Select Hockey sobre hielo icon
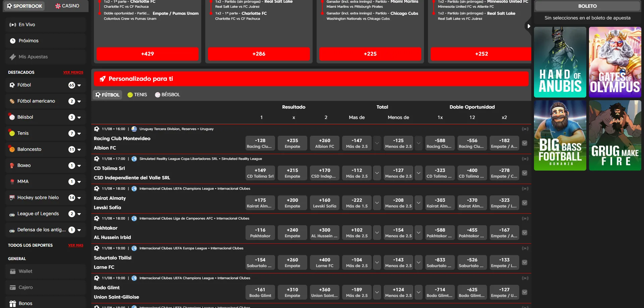 (x=12, y=198)
